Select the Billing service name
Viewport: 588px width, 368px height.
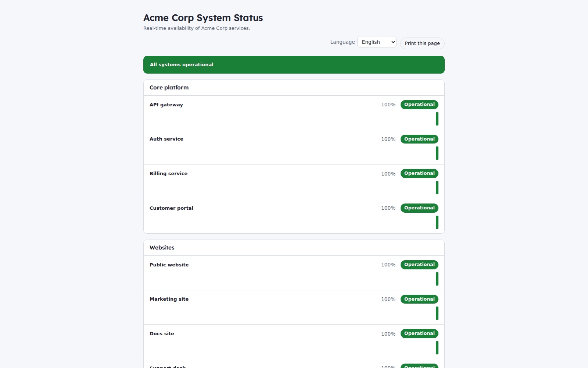[x=168, y=174]
